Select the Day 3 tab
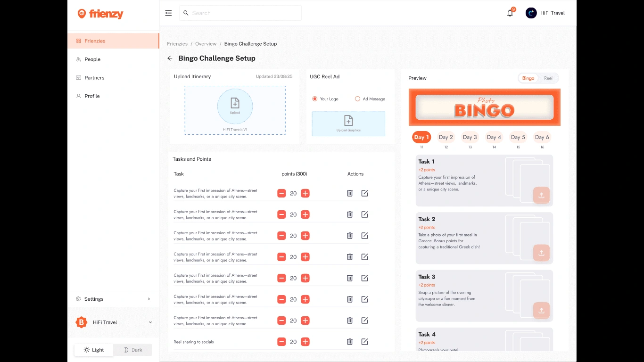644x362 pixels. tap(470, 137)
